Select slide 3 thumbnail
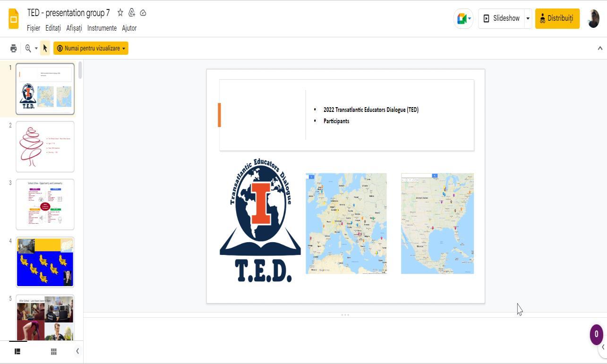The width and height of the screenshot is (607, 364). (x=45, y=204)
